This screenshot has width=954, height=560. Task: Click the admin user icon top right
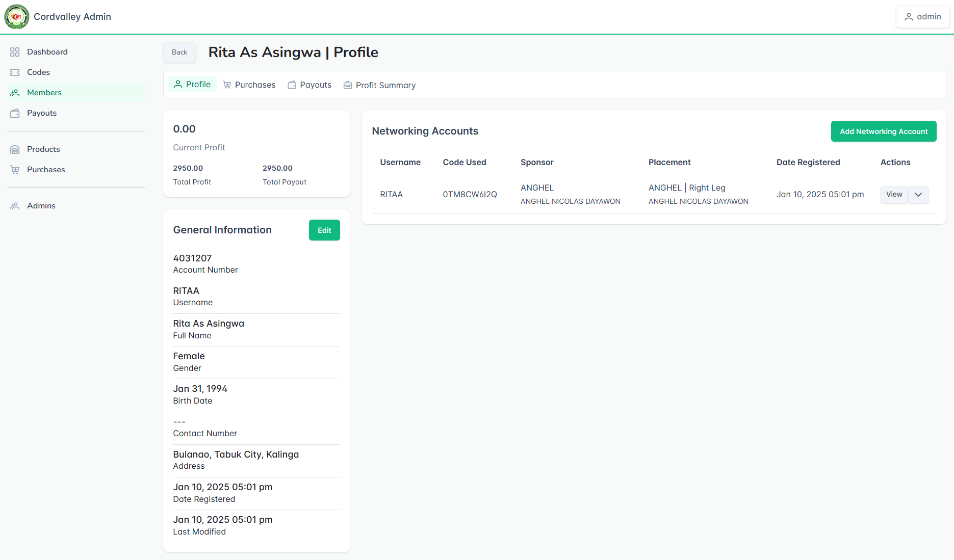point(909,16)
